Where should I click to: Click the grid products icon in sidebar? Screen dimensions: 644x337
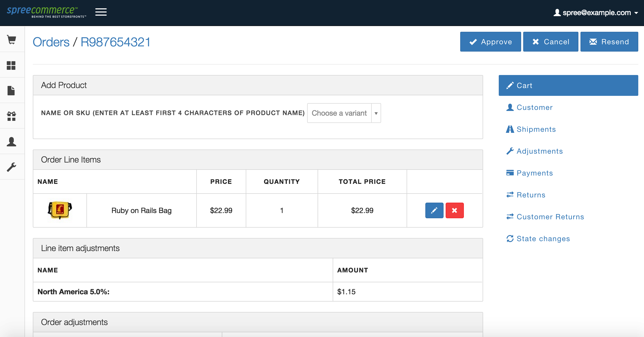coord(11,65)
